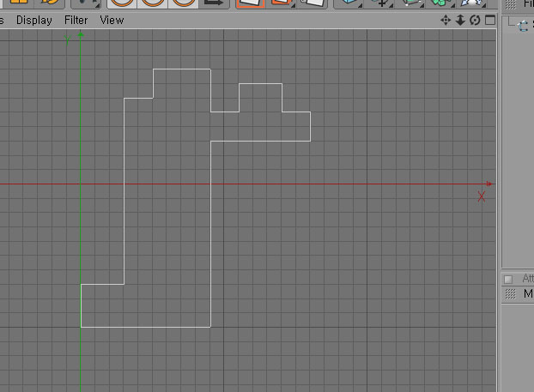Open the Fi (File) menu in Object Manager
Screen dimensions: 534x392
[x=529, y=4]
